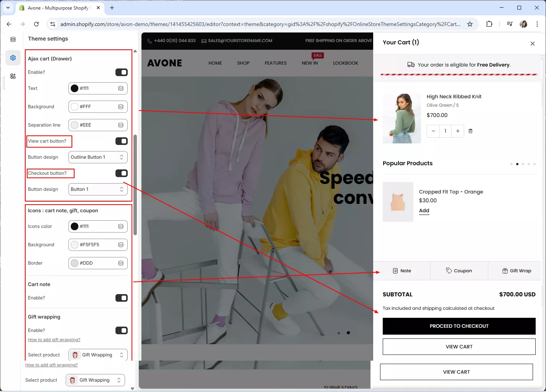The width and height of the screenshot is (546, 392).
Task: Expand the Button 1 design dropdown
Action: (x=98, y=189)
